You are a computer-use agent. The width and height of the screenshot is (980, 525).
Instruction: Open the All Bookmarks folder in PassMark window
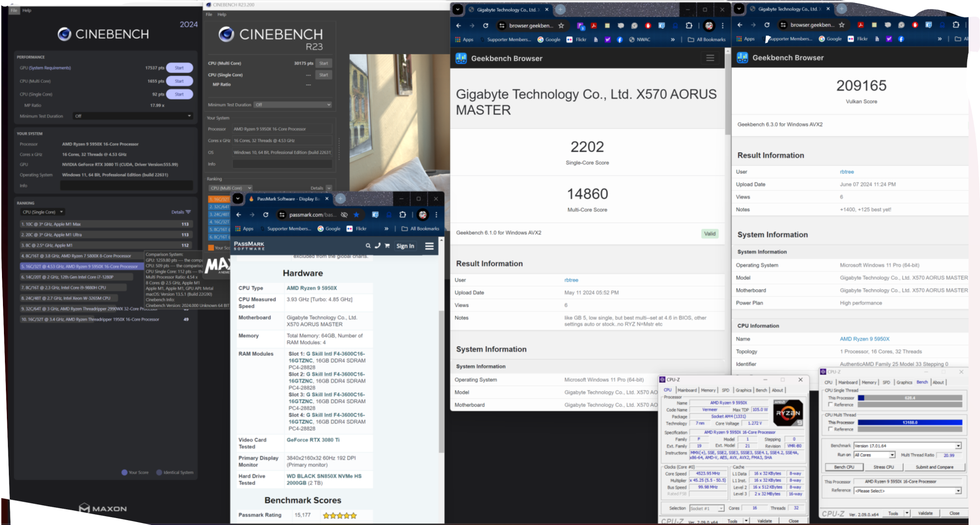[420, 229]
